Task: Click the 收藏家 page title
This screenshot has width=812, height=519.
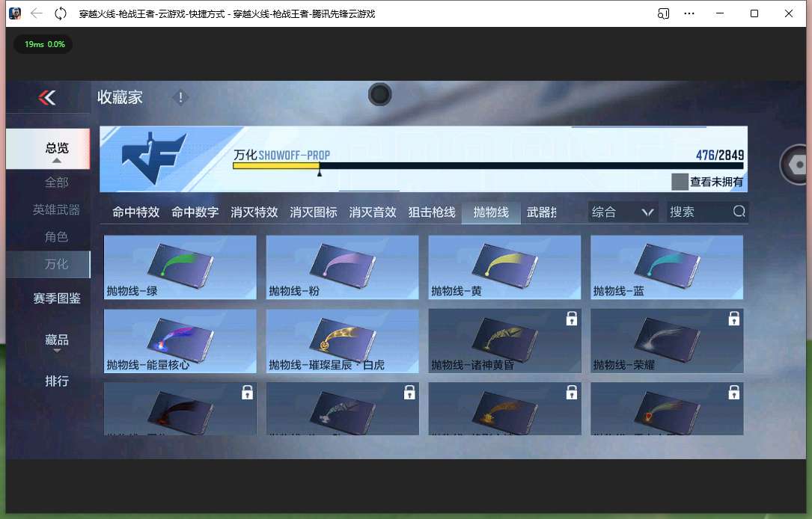Action: click(120, 97)
